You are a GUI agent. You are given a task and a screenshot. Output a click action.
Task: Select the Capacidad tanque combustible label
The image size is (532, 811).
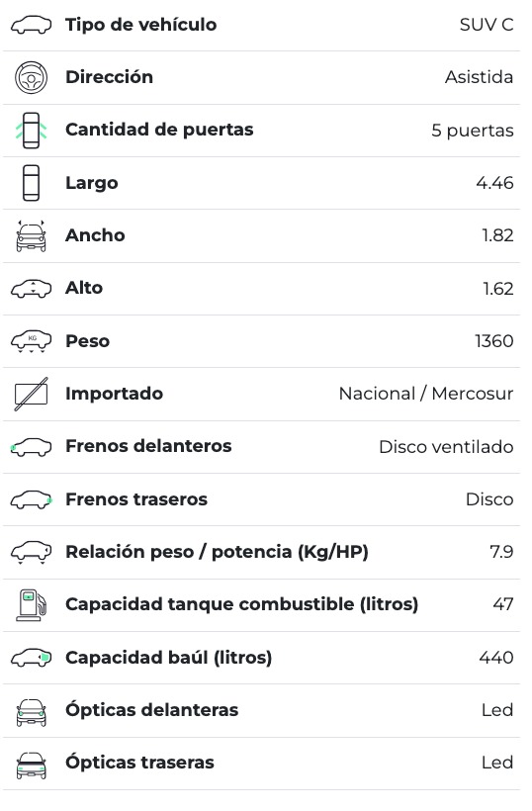coord(242,604)
